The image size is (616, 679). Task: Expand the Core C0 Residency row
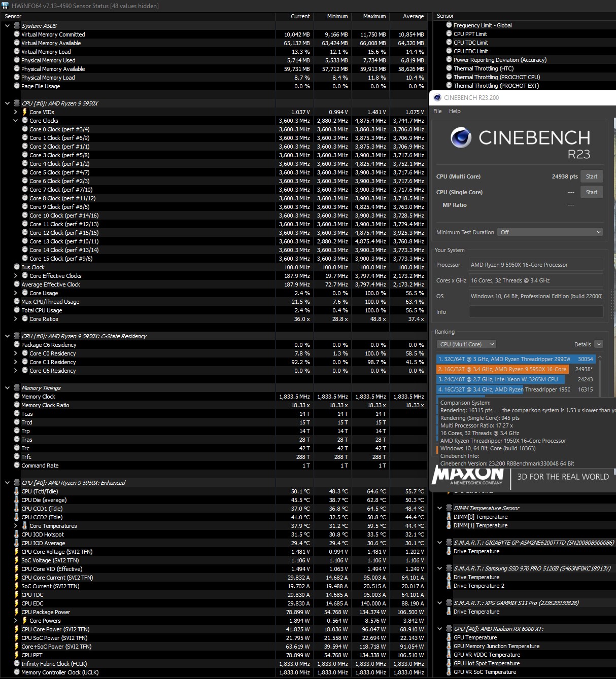pyautogui.click(x=15, y=353)
